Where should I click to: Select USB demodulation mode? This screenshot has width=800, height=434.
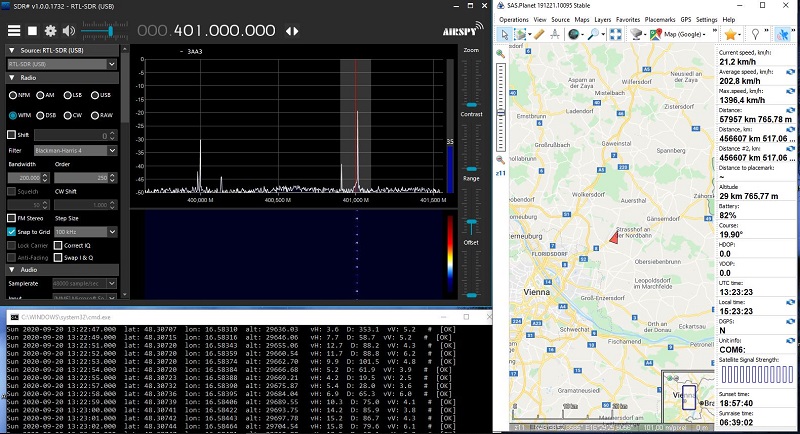pyautogui.click(x=94, y=95)
